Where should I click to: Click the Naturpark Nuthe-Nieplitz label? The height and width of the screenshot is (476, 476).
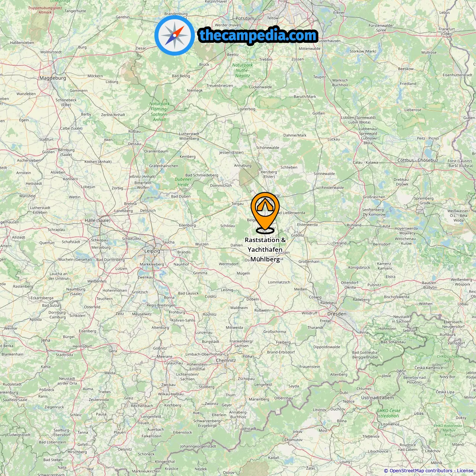(242, 70)
